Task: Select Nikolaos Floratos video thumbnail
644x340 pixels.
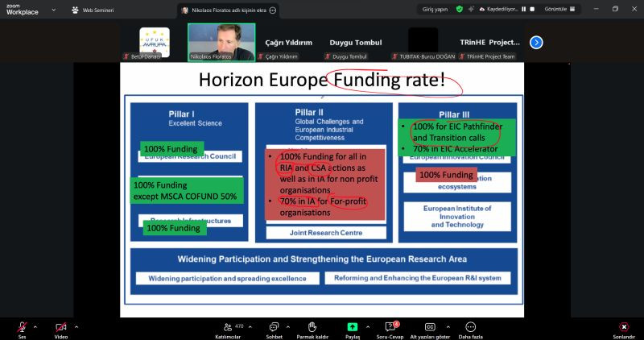Action: click(x=221, y=43)
